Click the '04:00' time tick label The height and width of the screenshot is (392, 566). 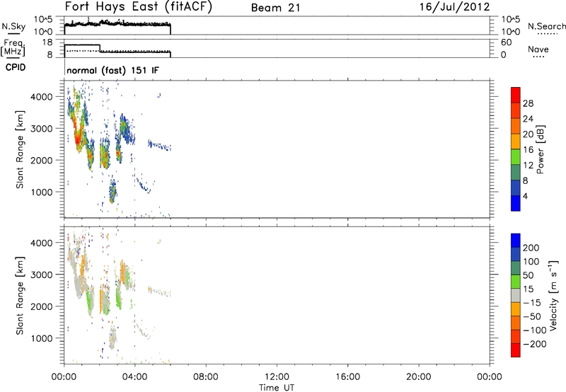click(134, 377)
